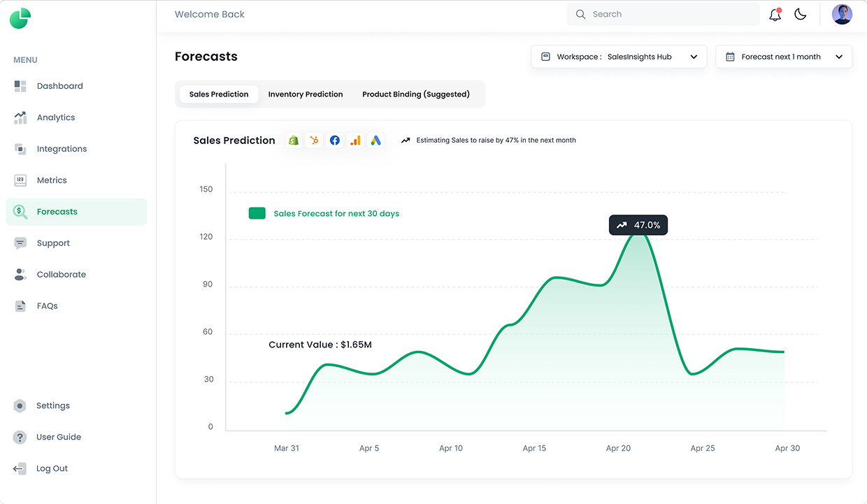
Task: Click the HubSpot integration icon
Action: coord(315,141)
